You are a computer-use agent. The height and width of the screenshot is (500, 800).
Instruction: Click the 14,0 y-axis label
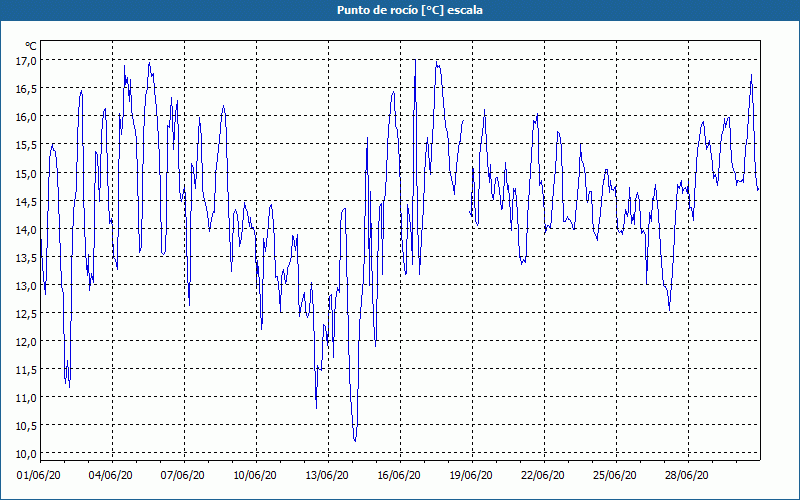point(27,229)
